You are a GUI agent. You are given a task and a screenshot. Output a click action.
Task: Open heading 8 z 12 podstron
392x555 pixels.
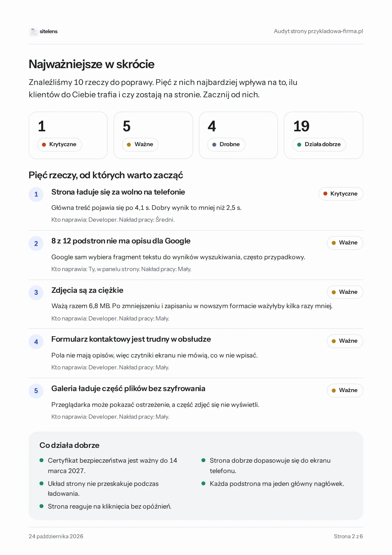point(121,241)
